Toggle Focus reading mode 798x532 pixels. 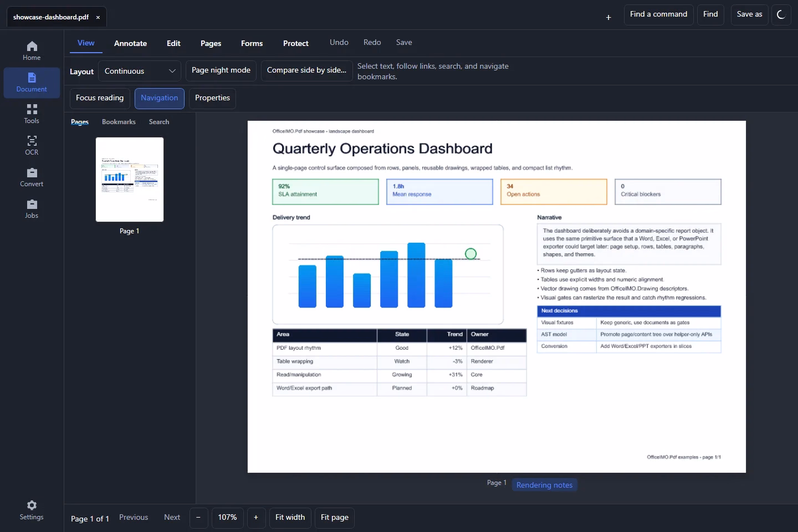100,98
